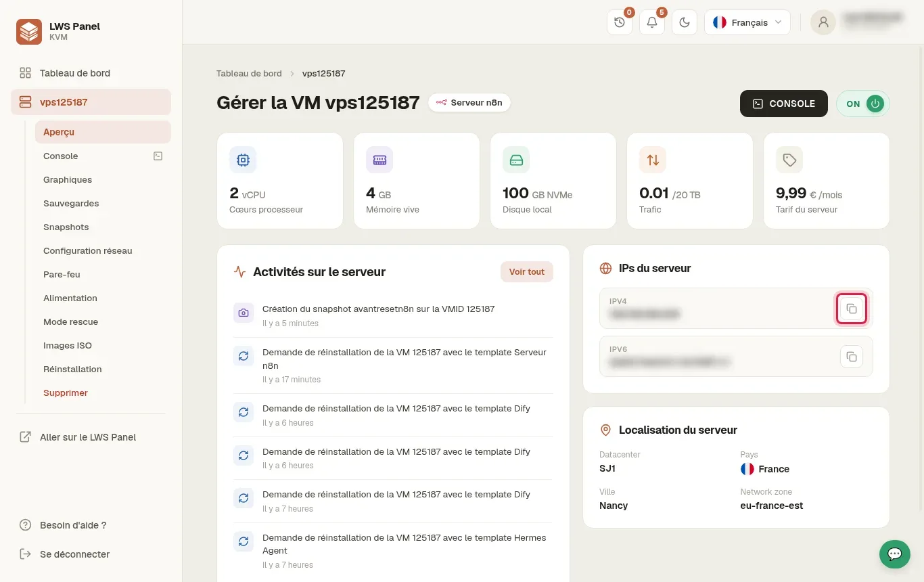Open Alimentation in the sidebar

(103, 298)
